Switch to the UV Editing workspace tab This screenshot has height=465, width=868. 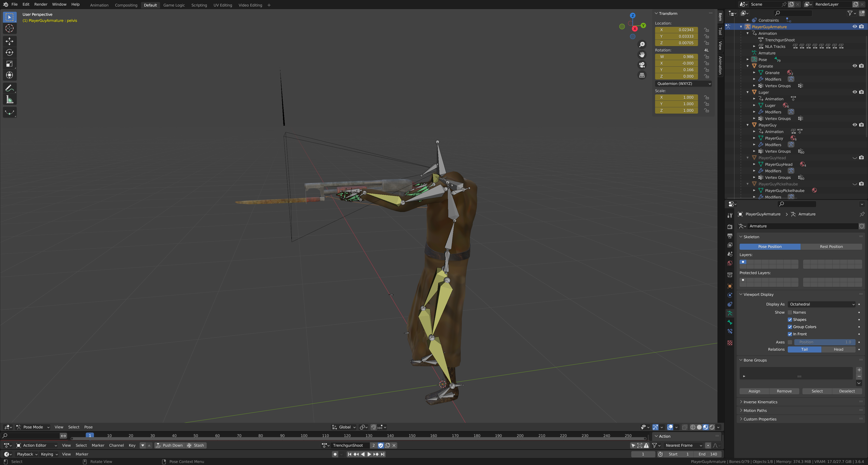coord(223,5)
